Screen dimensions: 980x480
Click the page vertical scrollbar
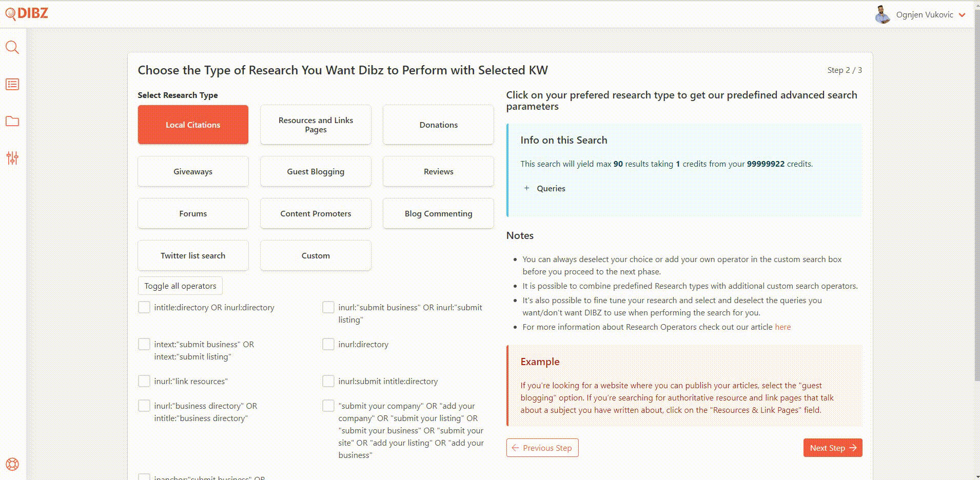976,205
